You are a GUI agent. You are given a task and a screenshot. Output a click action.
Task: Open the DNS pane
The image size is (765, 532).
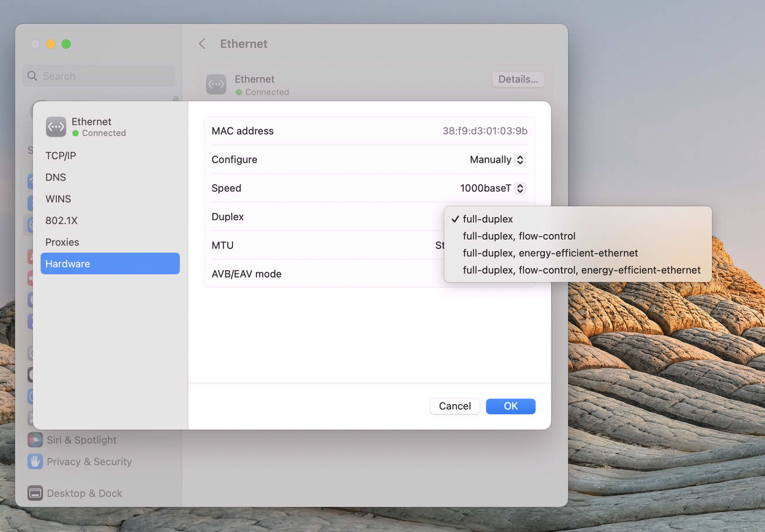pos(110,177)
